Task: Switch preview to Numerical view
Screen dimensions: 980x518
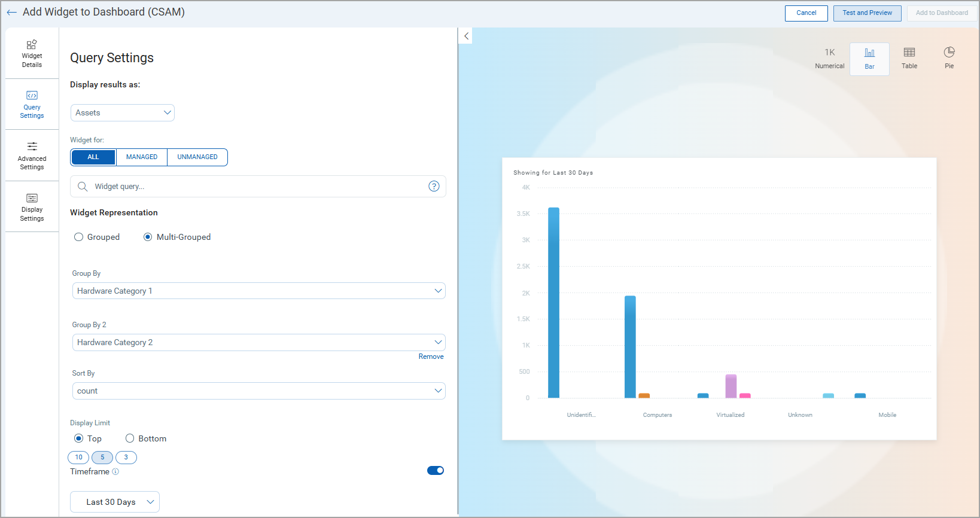Action: coord(829,59)
